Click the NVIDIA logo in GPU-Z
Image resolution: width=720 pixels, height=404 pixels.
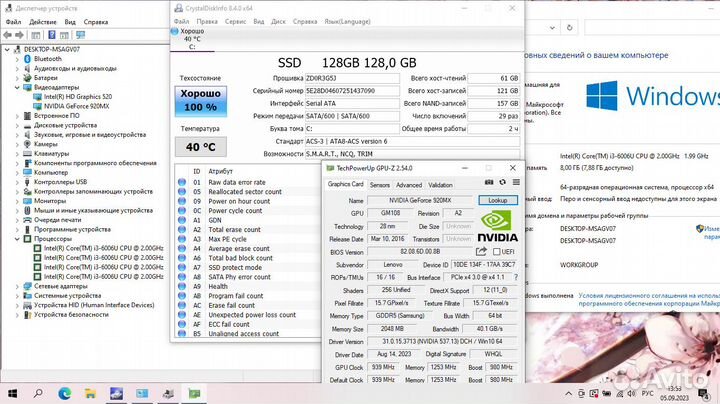[x=497, y=225]
